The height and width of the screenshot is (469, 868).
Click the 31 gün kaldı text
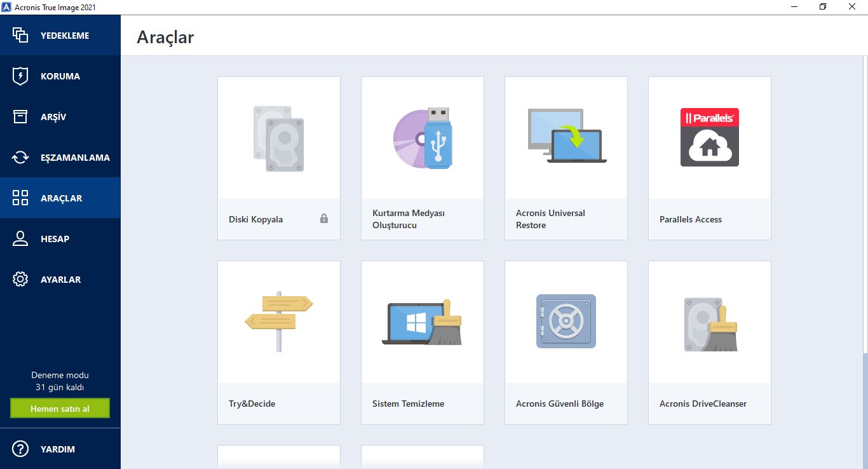pos(60,387)
